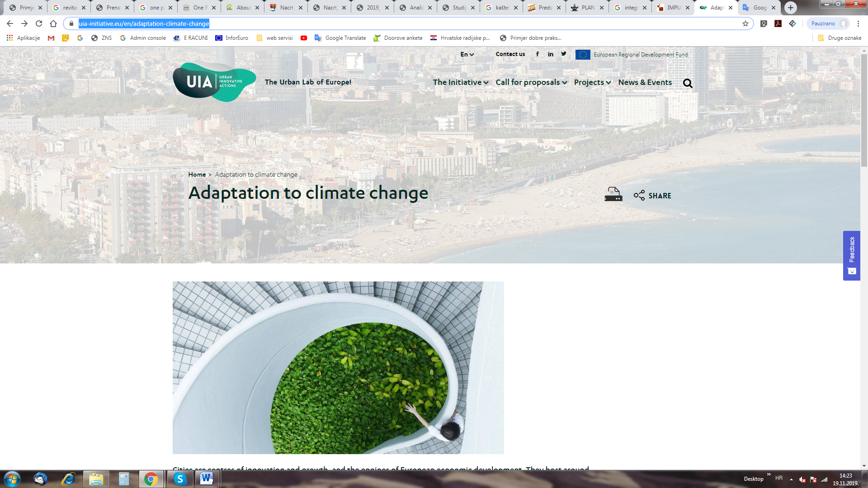Viewport: 868px width, 488px height.
Task: Click the SHARE button
Action: click(x=652, y=196)
